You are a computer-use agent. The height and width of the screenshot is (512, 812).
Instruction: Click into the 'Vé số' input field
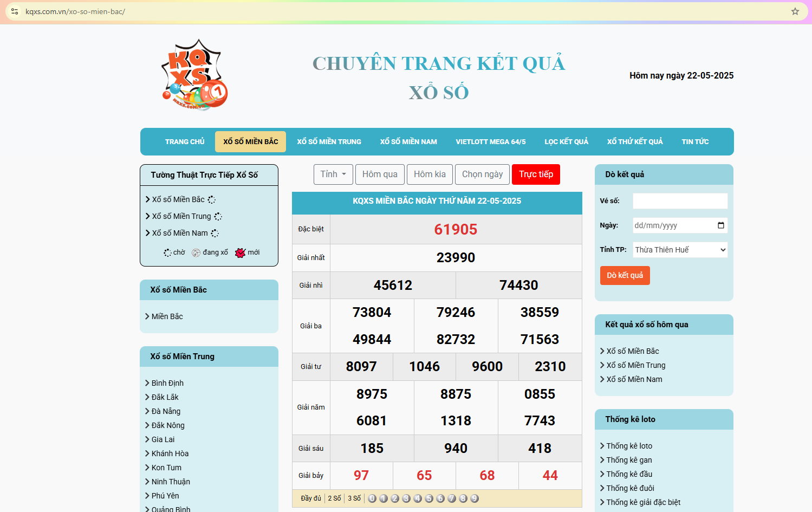click(680, 201)
